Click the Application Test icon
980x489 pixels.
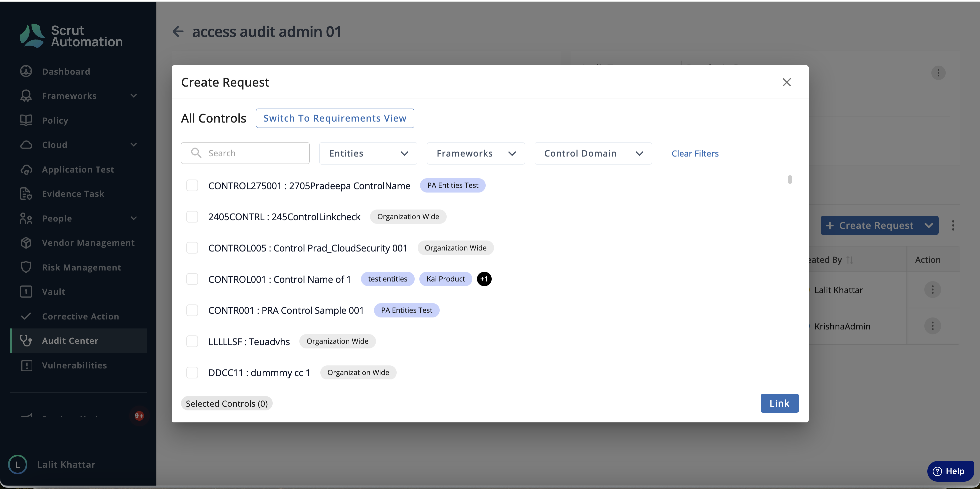coord(26,169)
